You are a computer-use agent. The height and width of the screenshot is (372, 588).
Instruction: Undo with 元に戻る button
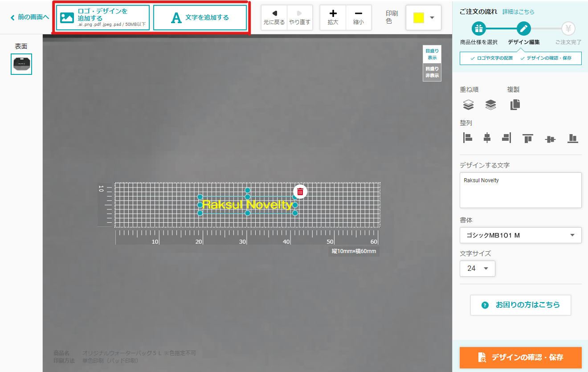pyautogui.click(x=274, y=18)
